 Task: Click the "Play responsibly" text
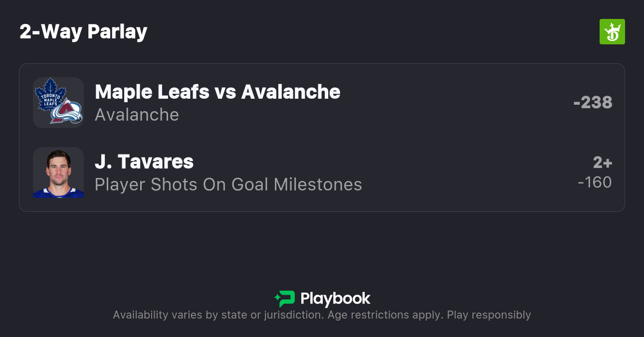click(x=489, y=315)
